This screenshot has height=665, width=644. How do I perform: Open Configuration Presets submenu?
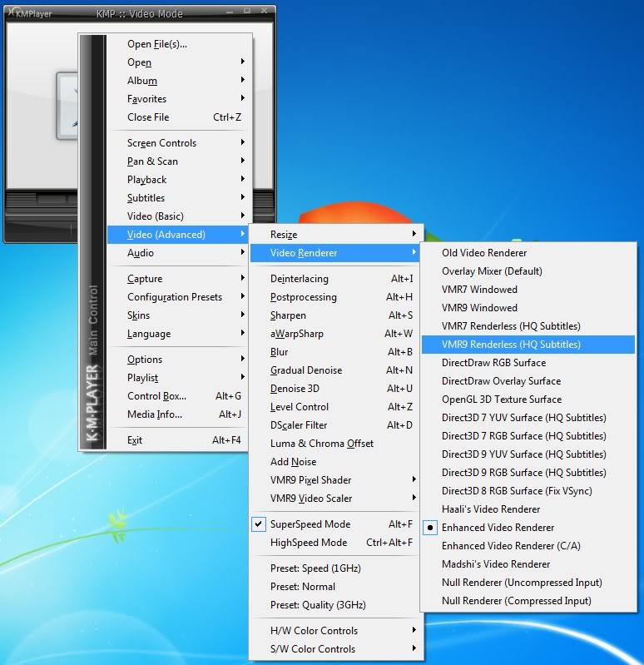pos(177,297)
